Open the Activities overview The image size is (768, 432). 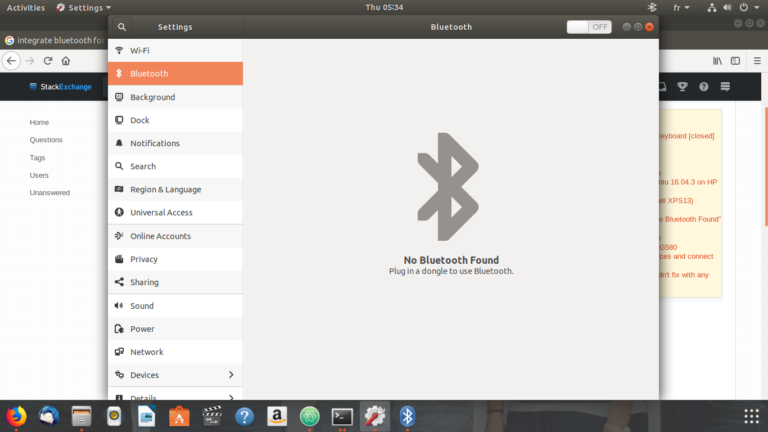[25, 7]
